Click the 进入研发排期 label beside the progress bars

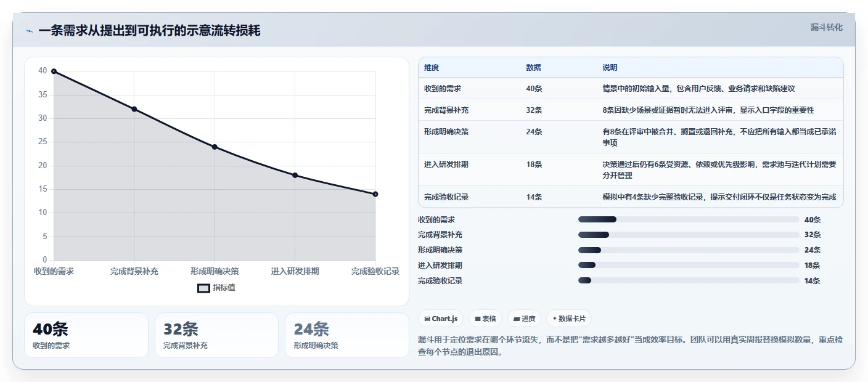[x=440, y=266]
